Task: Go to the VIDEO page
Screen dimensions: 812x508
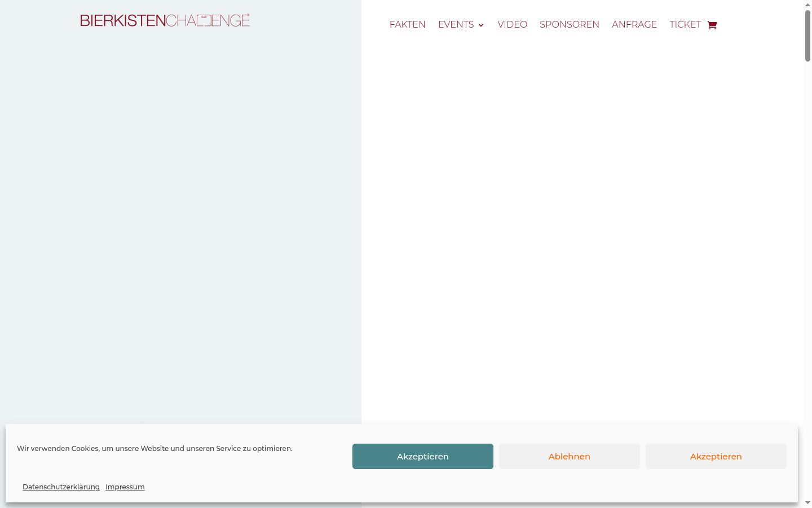Action: pyautogui.click(x=512, y=25)
